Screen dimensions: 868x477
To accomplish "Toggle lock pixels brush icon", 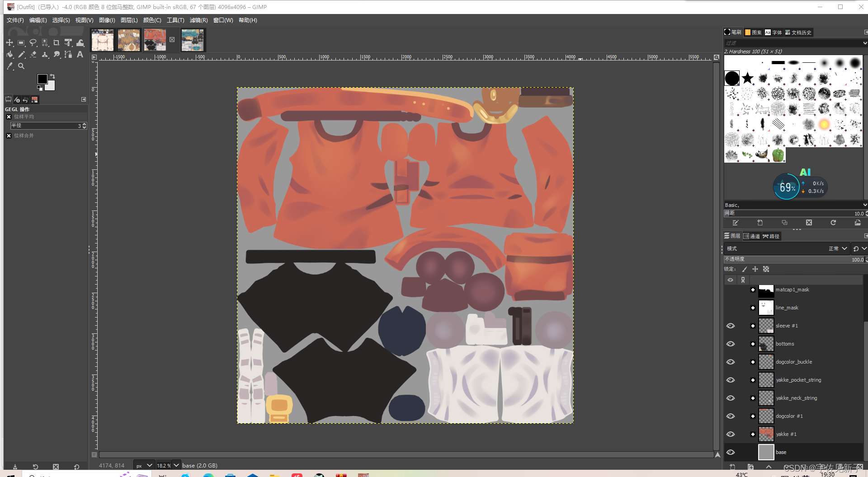I will [x=744, y=269].
